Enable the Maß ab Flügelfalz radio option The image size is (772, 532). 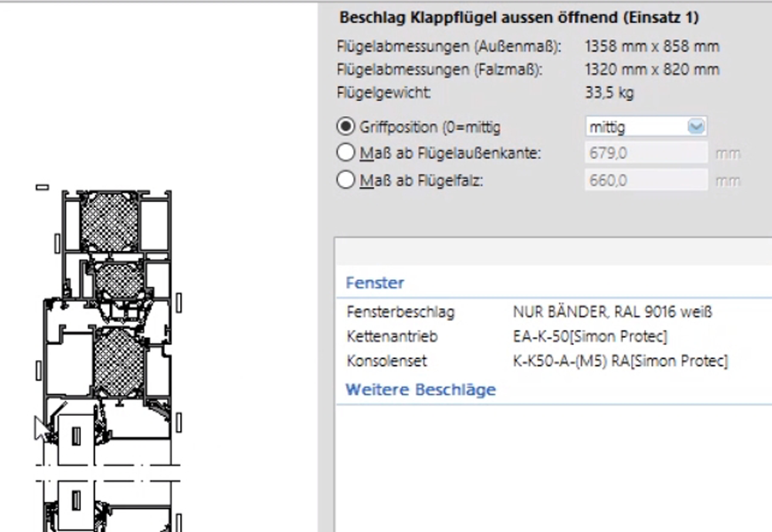[346, 180]
